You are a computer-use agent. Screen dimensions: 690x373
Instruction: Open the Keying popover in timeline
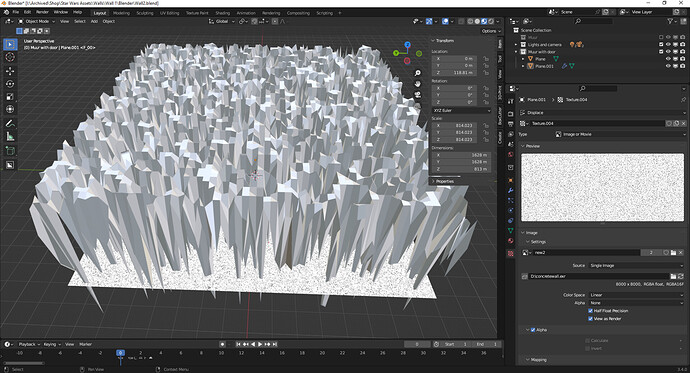51,344
